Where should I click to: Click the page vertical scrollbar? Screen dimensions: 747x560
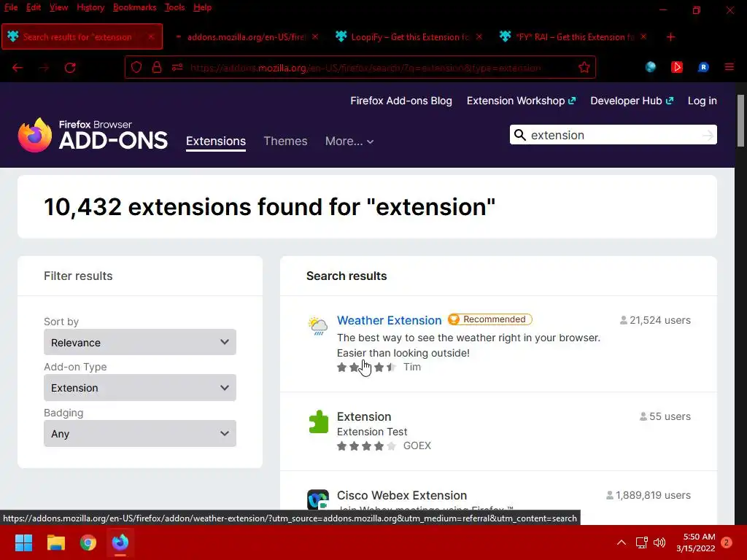[x=741, y=121]
